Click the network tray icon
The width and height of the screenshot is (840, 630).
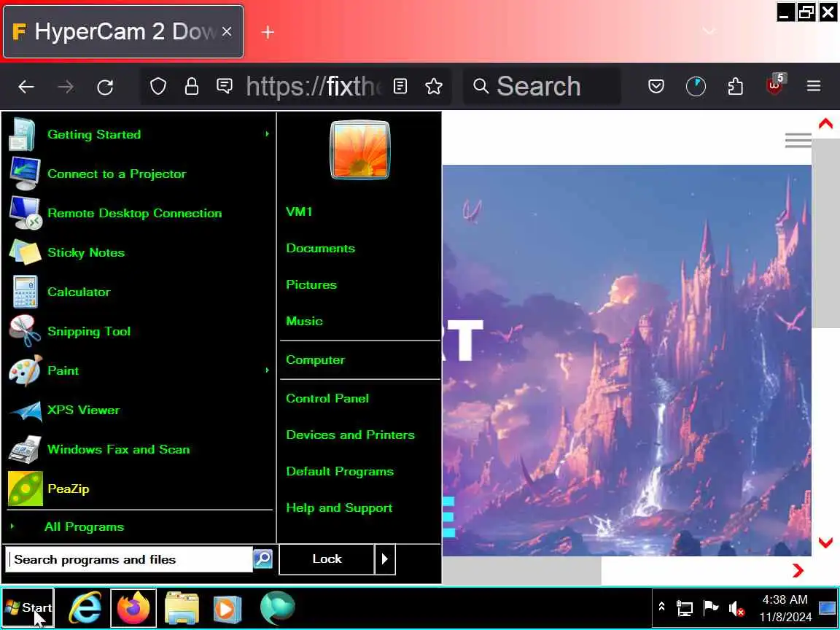[x=685, y=608]
